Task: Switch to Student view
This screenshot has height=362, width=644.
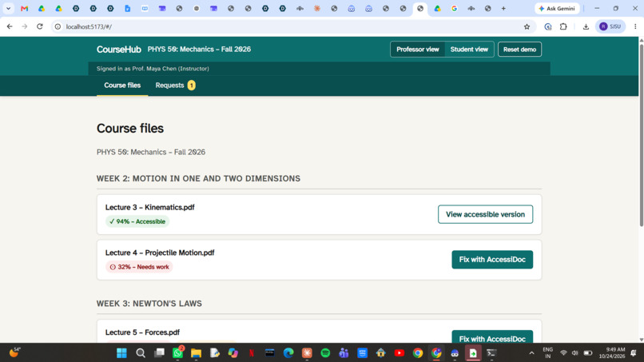Action: pos(469,50)
